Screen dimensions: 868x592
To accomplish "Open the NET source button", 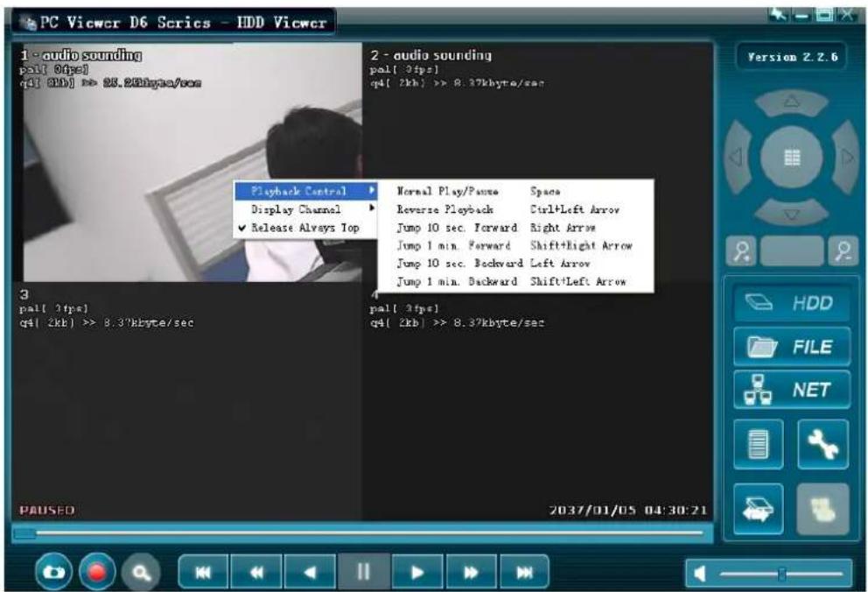I will click(x=792, y=390).
